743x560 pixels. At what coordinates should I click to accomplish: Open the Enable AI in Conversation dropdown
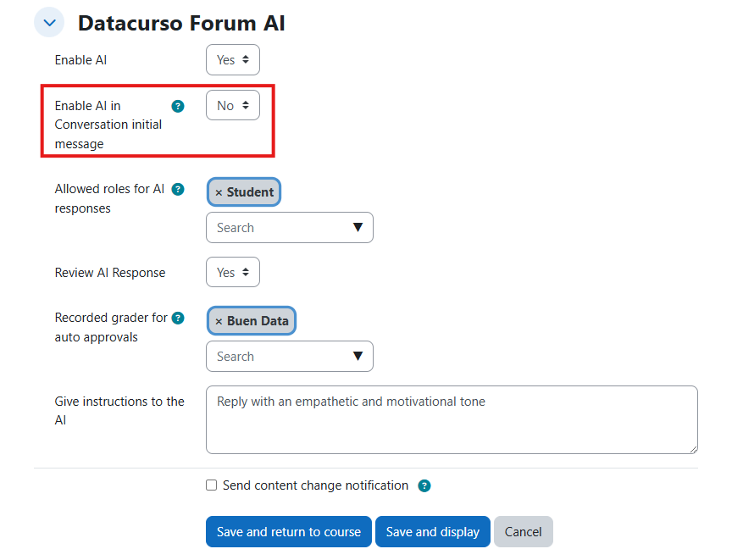[232, 104]
